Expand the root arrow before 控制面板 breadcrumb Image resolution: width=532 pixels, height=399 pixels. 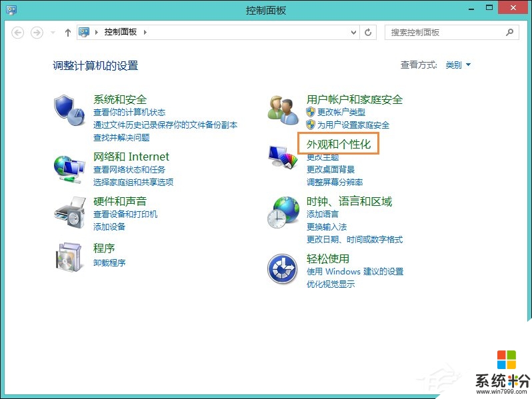tap(97, 32)
